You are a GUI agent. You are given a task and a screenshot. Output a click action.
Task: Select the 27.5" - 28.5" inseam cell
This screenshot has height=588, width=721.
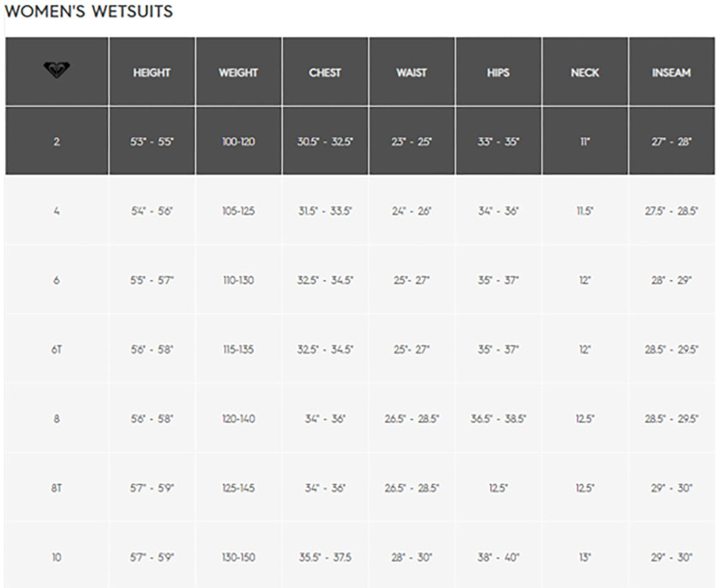pyautogui.click(x=671, y=211)
